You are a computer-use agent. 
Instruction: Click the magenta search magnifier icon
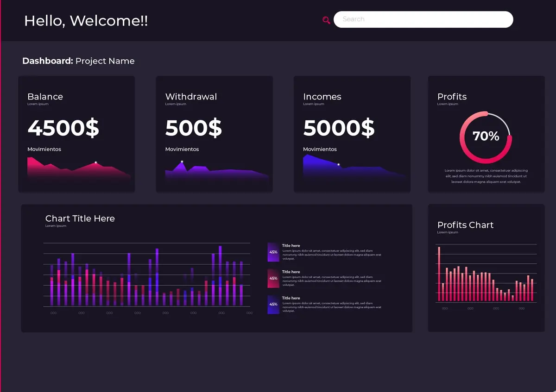(326, 20)
